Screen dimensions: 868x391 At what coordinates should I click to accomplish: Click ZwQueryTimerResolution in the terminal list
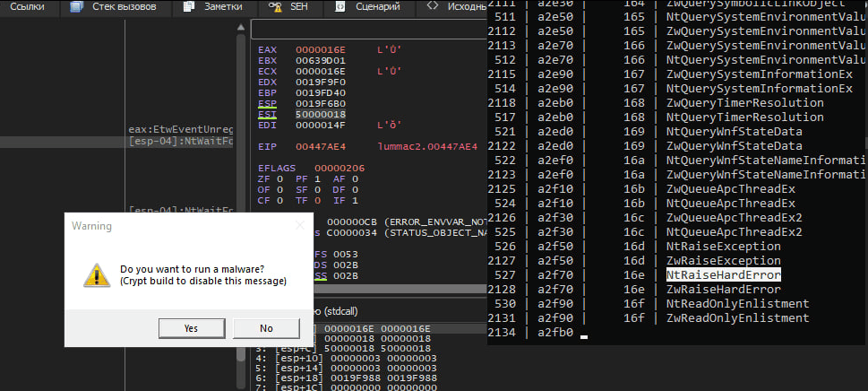[x=745, y=102]
